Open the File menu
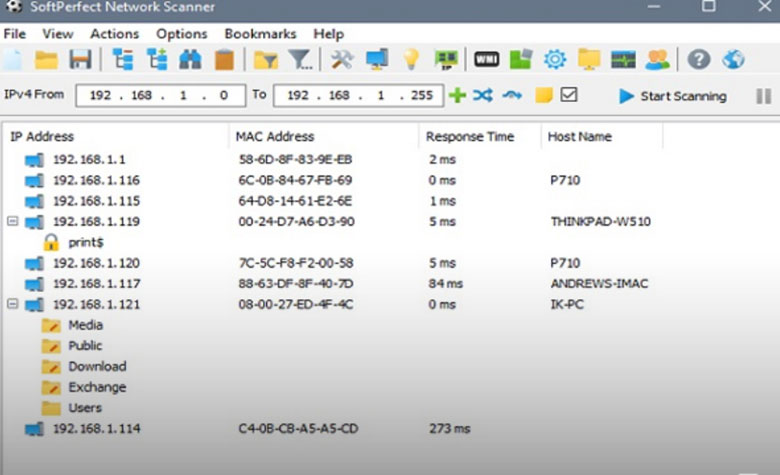780x475 pixels. (x=14, y=34)
